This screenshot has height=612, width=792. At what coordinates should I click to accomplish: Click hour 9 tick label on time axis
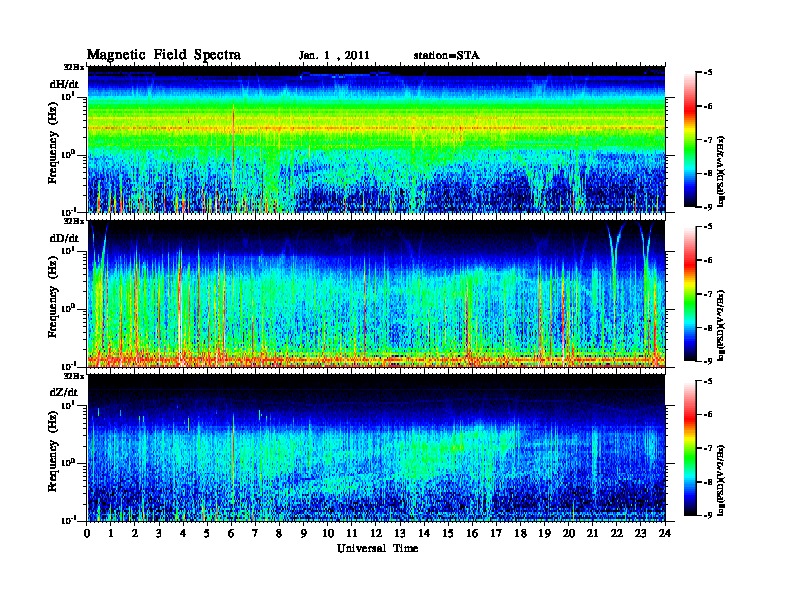pyautogui.click(x=304, y=533)
